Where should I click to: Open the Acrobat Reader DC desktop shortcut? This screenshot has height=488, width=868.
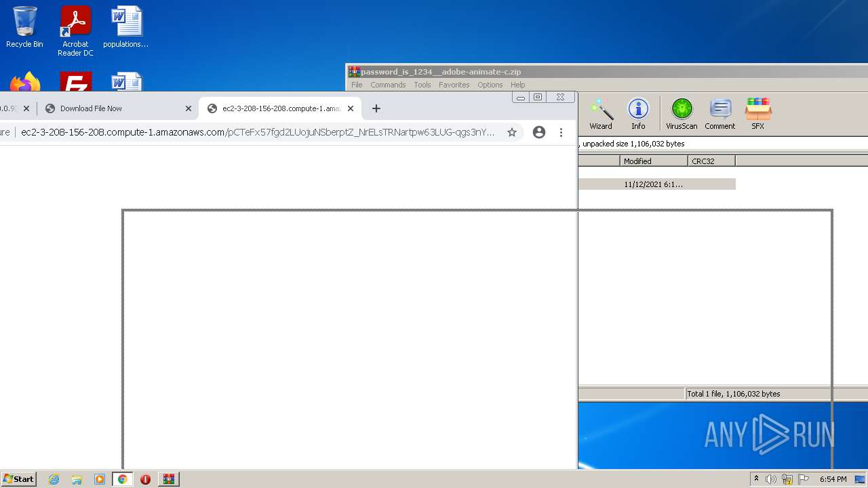click(x=75, y=31)
